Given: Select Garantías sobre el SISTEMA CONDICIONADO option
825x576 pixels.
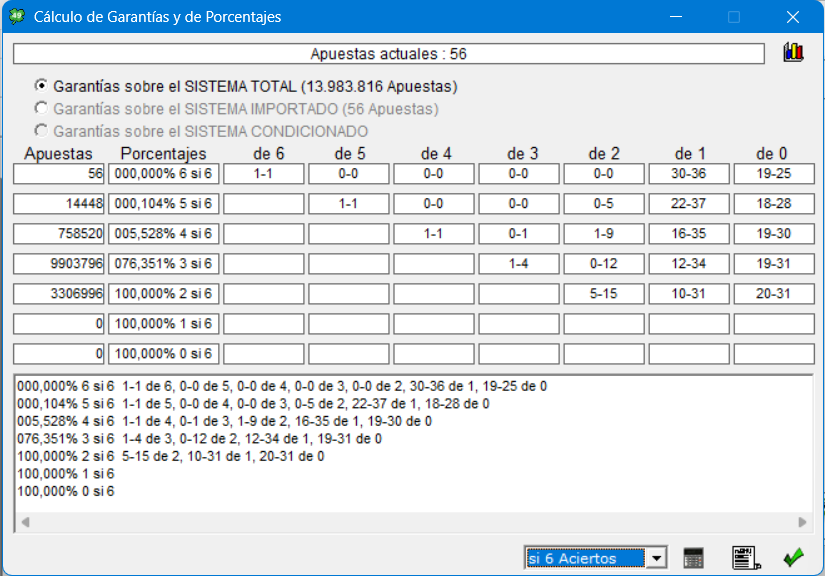Looking at the screenshot, I should point(201,131).
